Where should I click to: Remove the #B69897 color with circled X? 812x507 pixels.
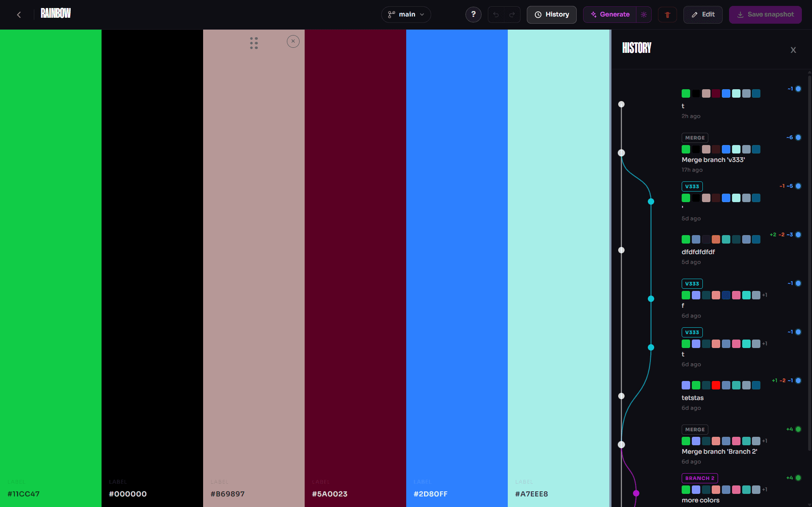293,41
